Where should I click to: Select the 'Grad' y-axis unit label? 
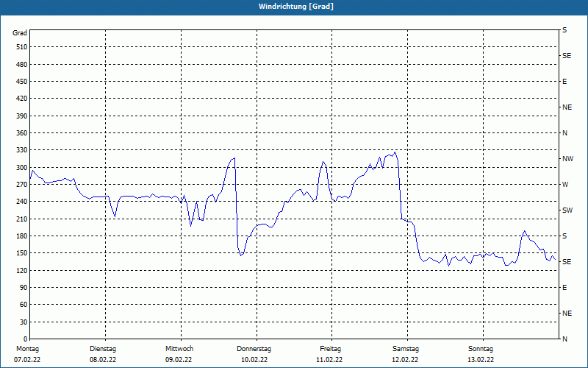[20, 33]
